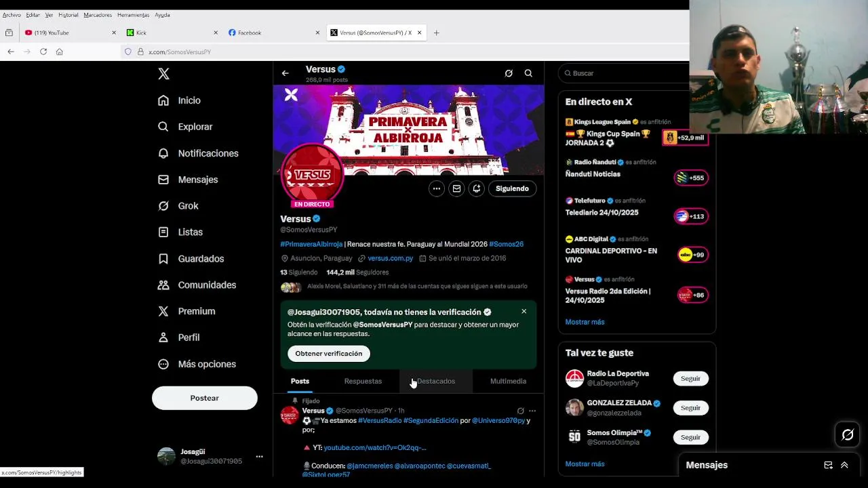Viewport: 868px width, 488px height.
Task: Click 144,2 mil Seguidores count
Action: [357, 272]
